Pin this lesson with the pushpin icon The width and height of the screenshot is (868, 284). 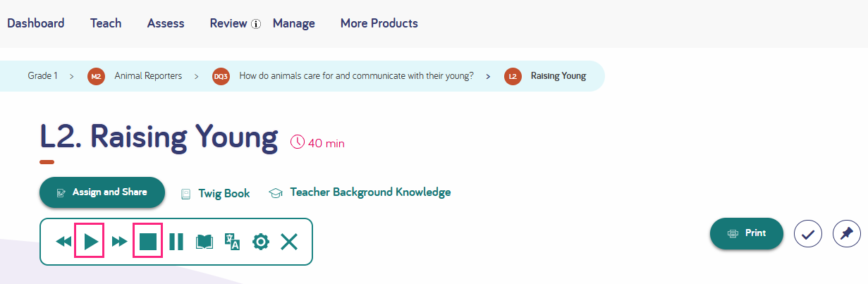pyautogui.click(x=847, y=234)
